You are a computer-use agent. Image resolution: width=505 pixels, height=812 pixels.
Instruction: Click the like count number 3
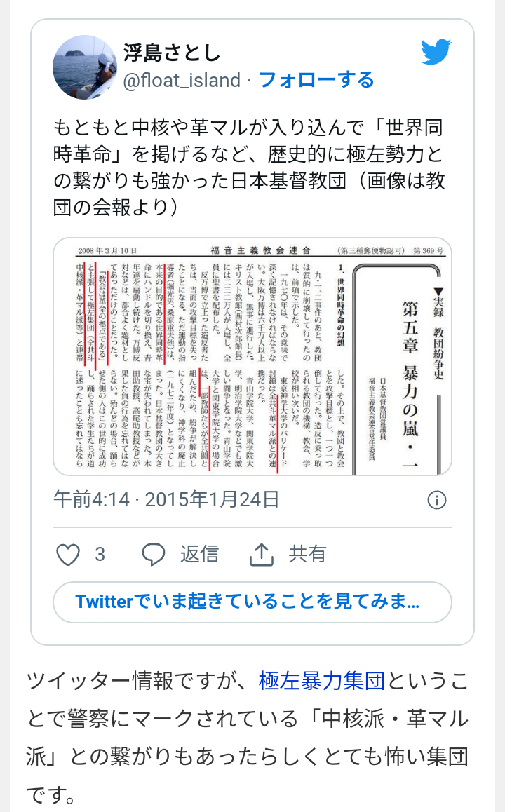tap(100, 555)
